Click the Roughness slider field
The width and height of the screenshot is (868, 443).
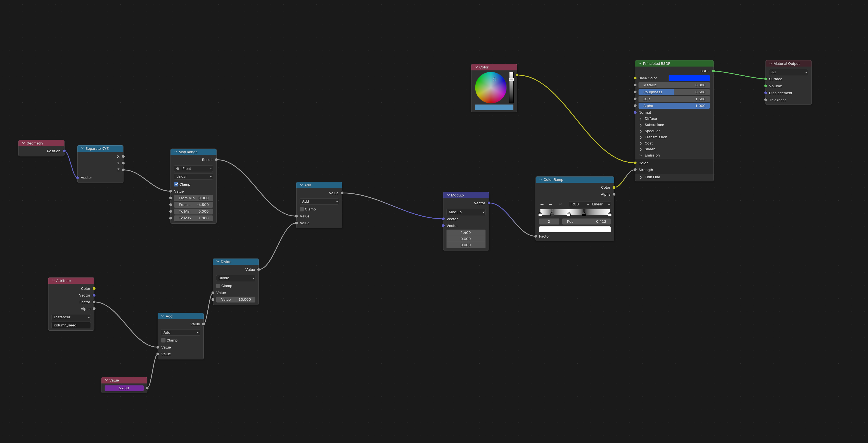point(674,92)
